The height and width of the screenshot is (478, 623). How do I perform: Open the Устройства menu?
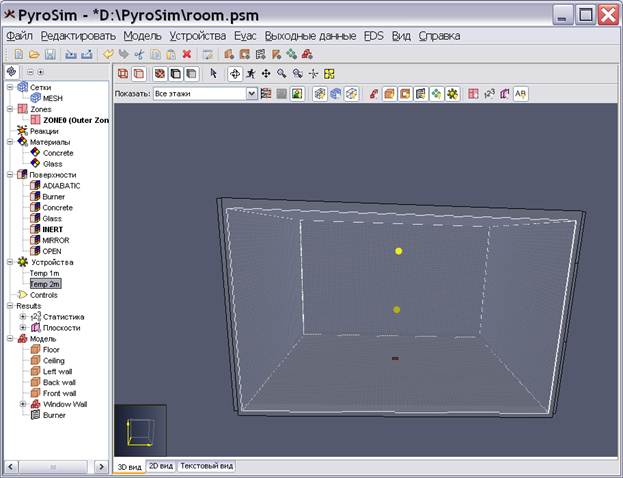tap(197, 36)
